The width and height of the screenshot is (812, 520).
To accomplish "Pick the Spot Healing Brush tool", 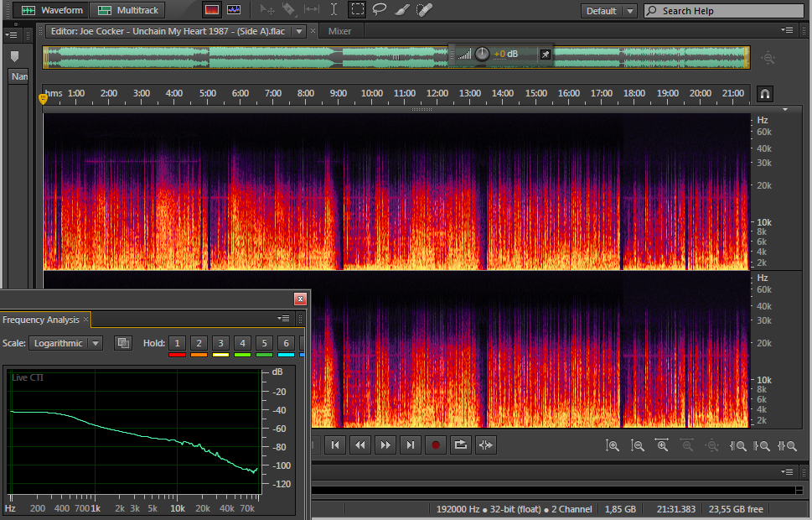I will [x=425, y=10].
